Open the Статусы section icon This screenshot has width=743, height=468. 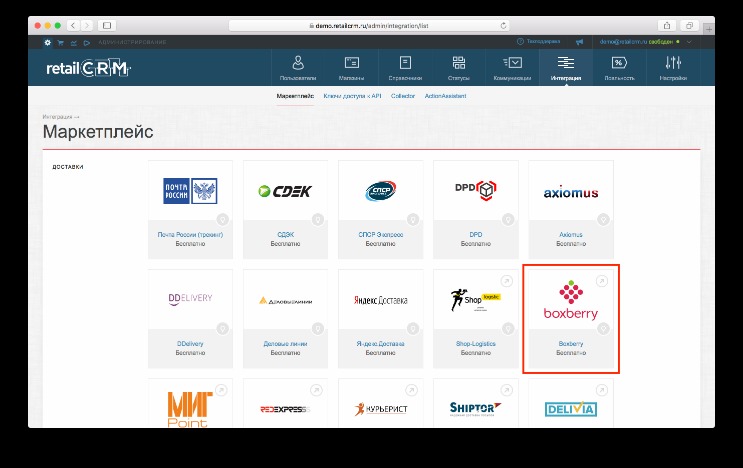click(x=459, y=63)
